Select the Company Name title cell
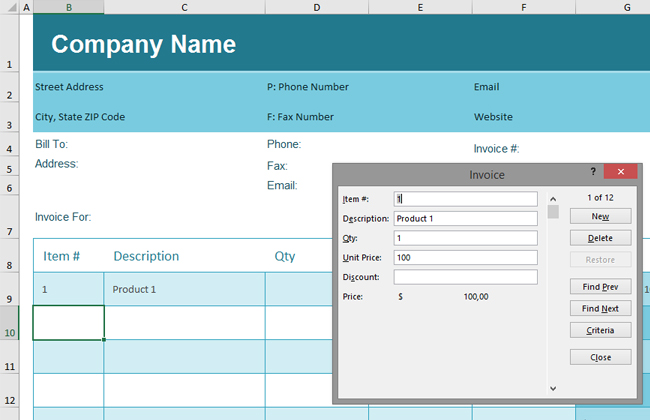The height and width of the screenshot is (420, 650). 144,44
